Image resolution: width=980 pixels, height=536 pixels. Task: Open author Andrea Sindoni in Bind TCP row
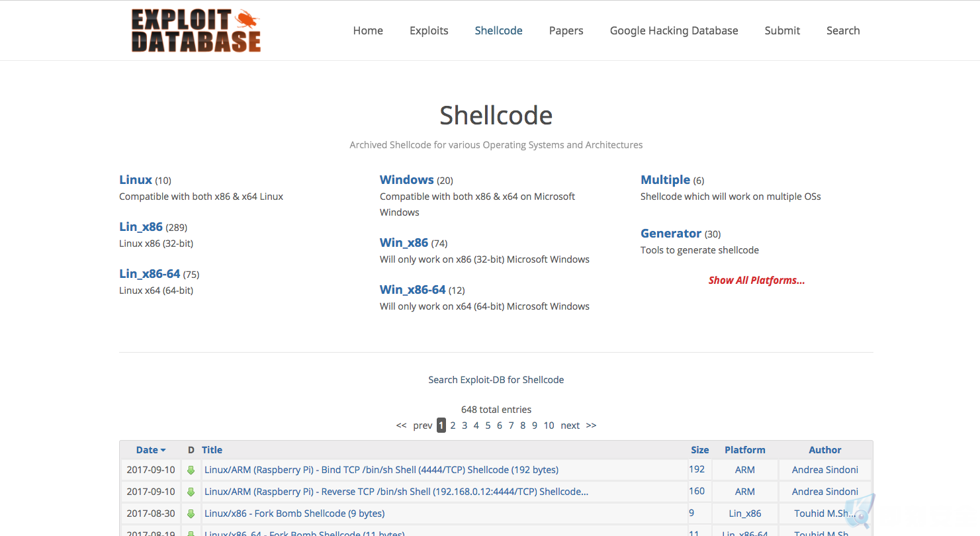click(825, 470)
